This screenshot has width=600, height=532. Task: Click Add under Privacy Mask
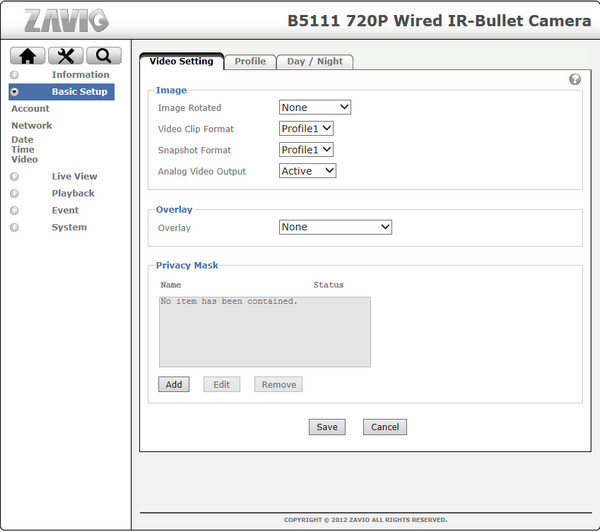click(174, 384)
